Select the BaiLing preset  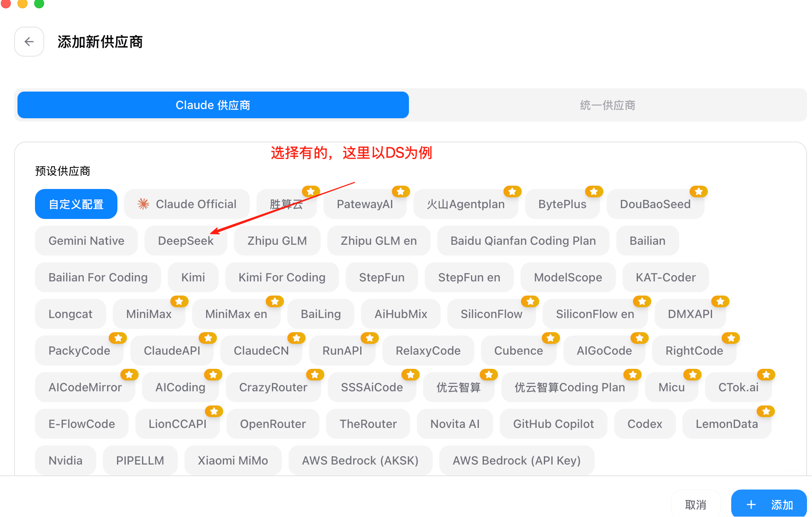pos(321,314)
